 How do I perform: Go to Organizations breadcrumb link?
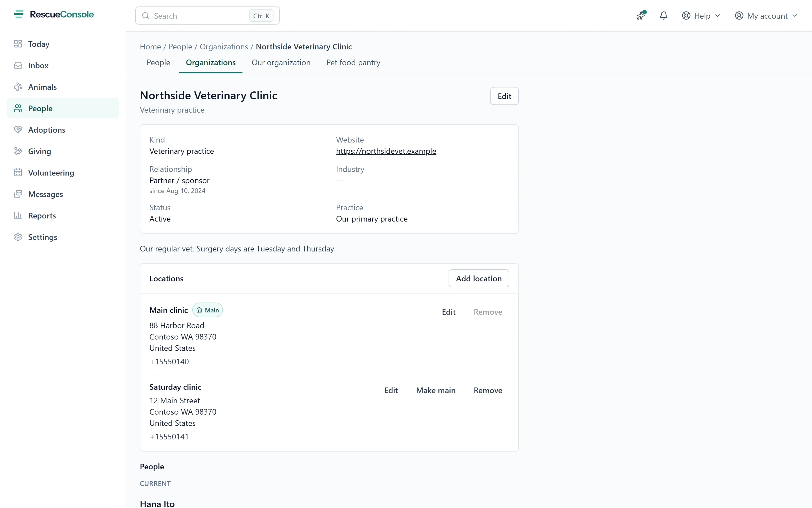pos(224,47)
